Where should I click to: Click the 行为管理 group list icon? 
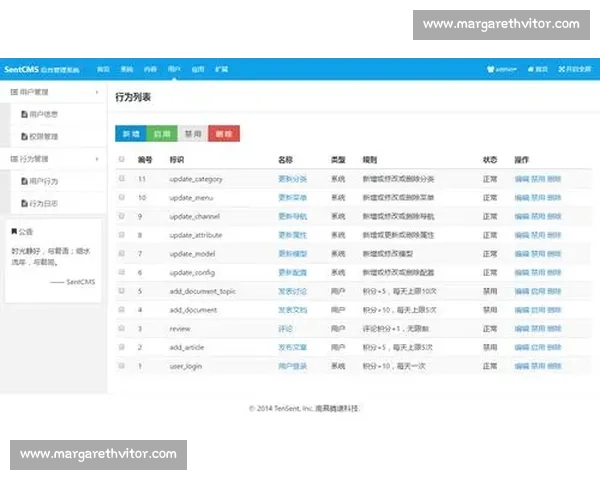(14, 159)
